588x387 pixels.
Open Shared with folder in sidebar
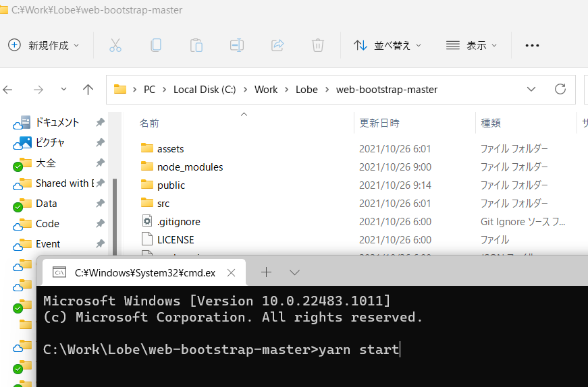tap(65, 183)
